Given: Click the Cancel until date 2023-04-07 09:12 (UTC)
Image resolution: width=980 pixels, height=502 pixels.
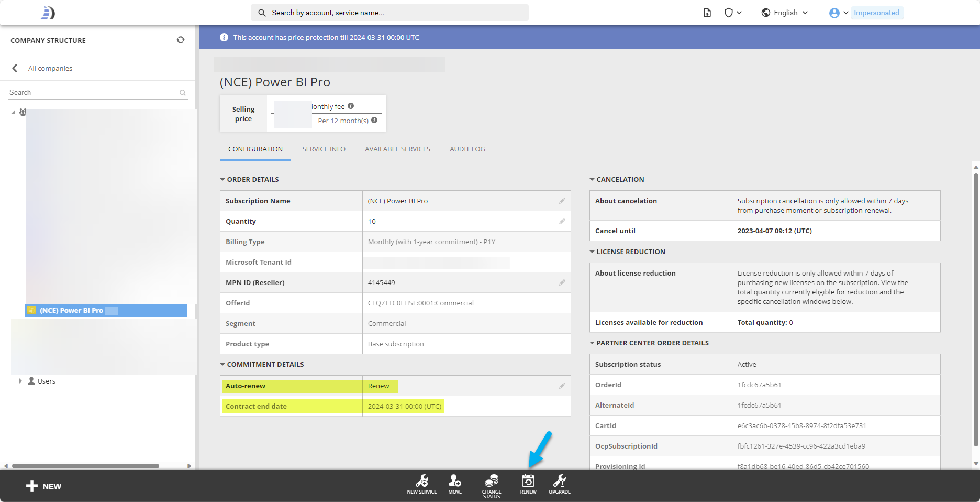Looking at the screenshot, I should pos(775,231).
